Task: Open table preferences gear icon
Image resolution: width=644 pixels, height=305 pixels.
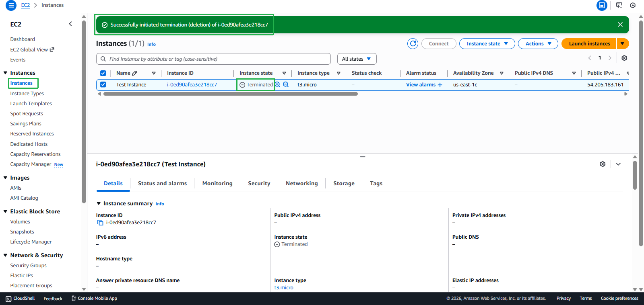Action: click(624, 58)
